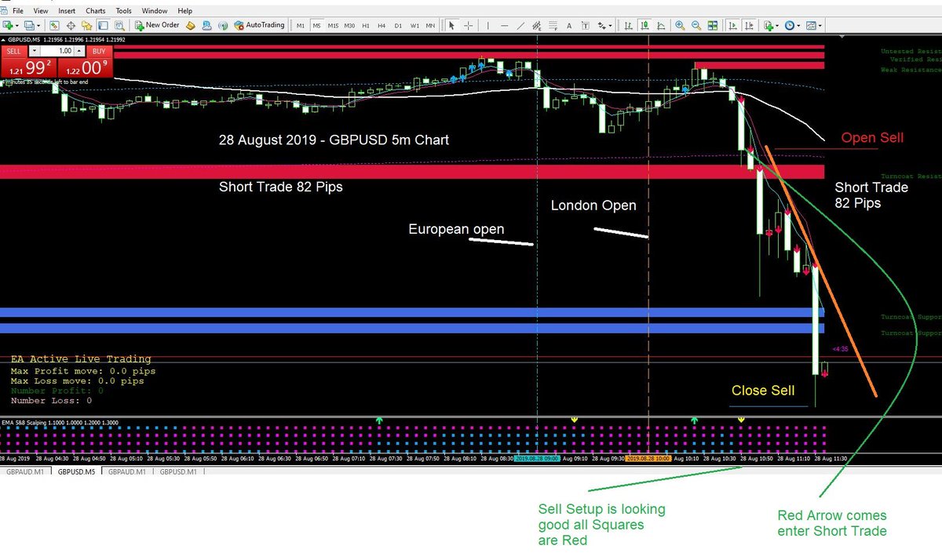Switch chart to Candlesticks mode
Screen dimensions: 942x560
tap(644, 25)
